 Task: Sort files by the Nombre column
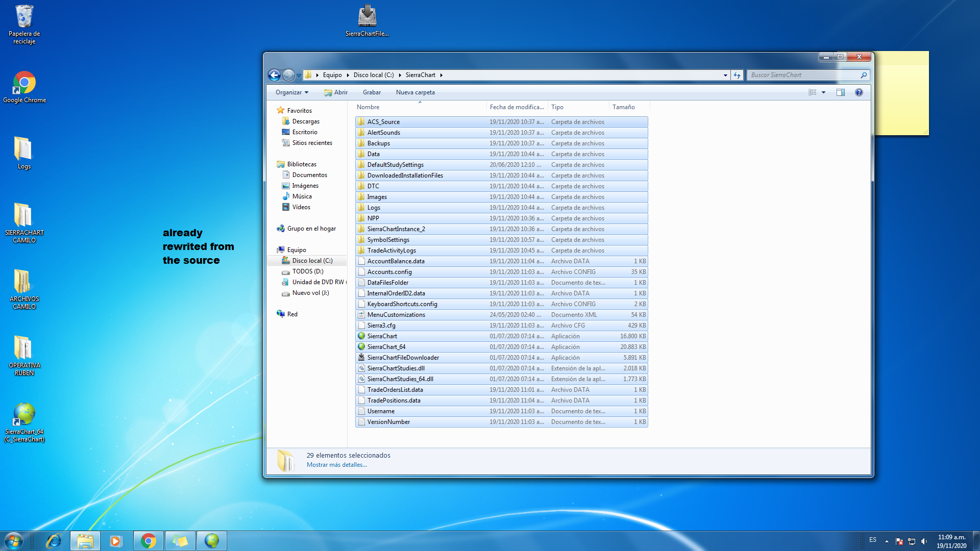[420, 107]
